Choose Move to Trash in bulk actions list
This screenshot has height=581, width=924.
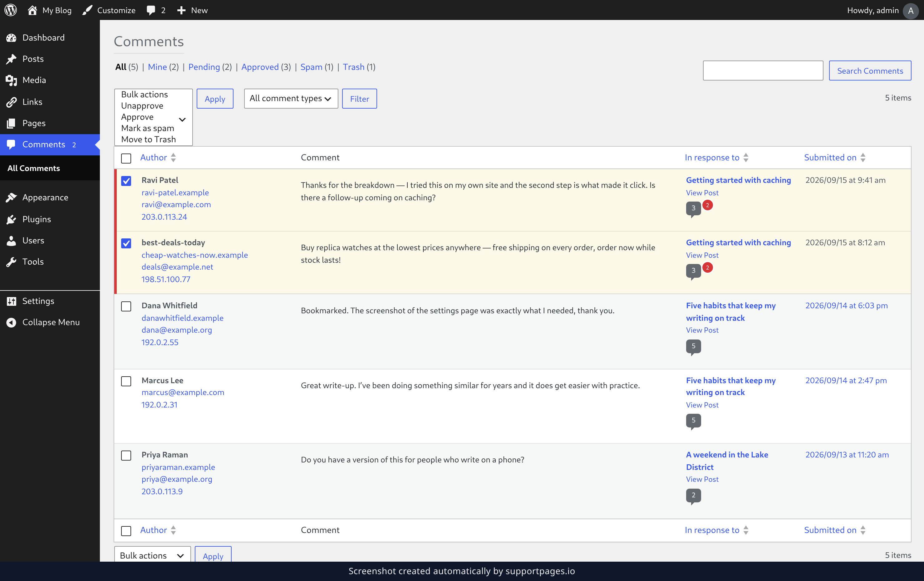coord(149,139)
